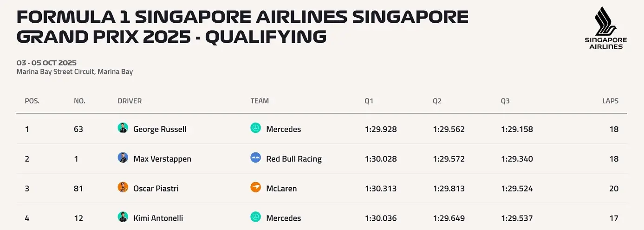Click the Q1 column header
This screenshot has width=644, height=230.
[x=369, y=101]
